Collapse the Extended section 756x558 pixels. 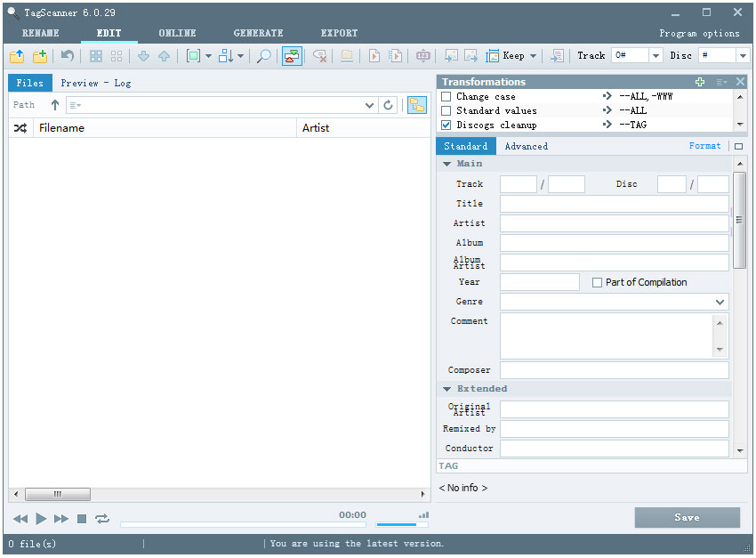click(x=447, y=389)
